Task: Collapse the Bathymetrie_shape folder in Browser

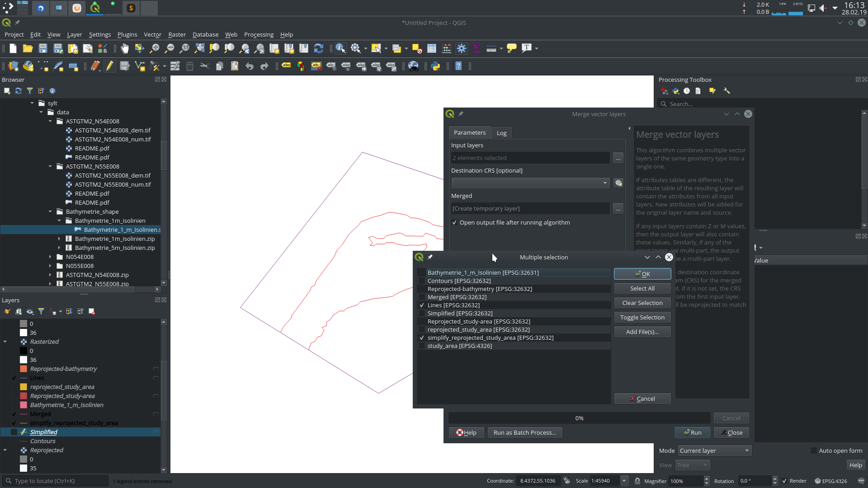Action: pyautogui.click(x=51, y=211)
